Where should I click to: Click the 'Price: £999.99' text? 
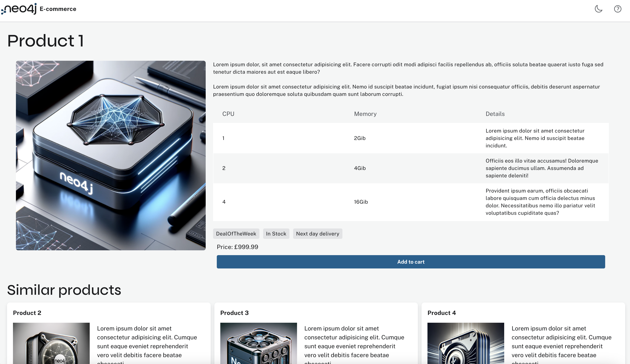[x=238, y=247]
